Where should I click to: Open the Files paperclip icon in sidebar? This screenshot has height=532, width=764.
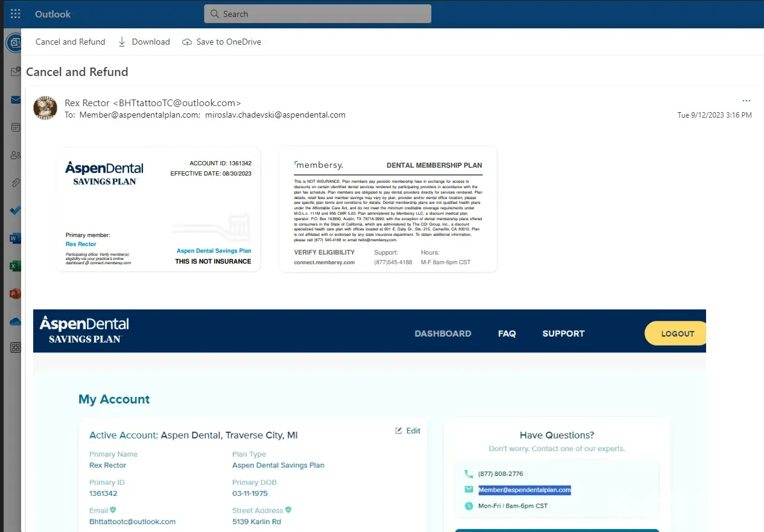point(16,183)
